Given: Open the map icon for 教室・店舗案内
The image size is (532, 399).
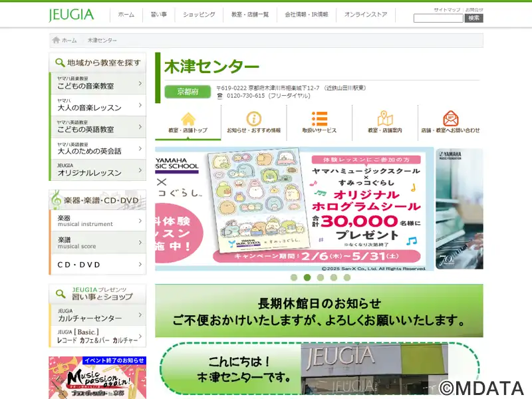Looking at the screenshot, I should pos(385,118).
